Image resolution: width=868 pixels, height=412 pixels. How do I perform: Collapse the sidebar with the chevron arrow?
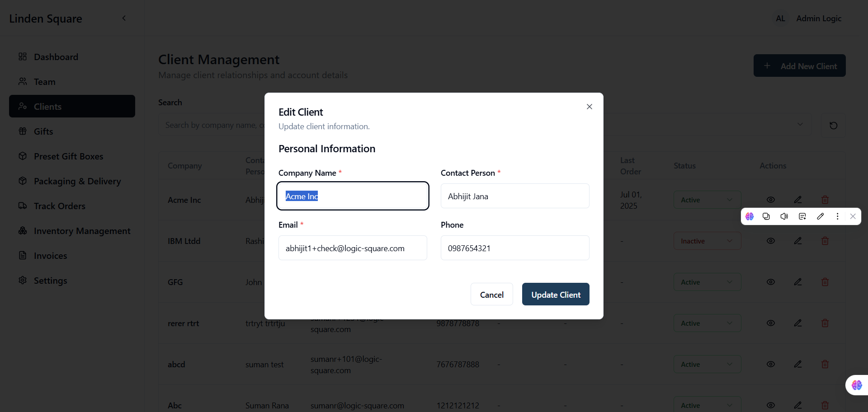tap(124, 18)
